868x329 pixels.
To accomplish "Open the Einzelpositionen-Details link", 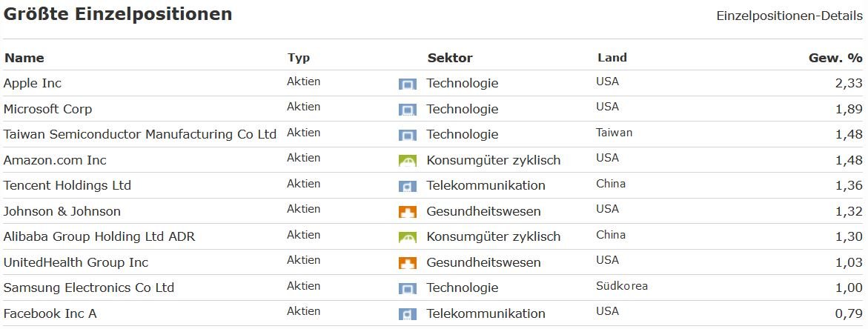I will pyautogui.click(x=789, y=16).
